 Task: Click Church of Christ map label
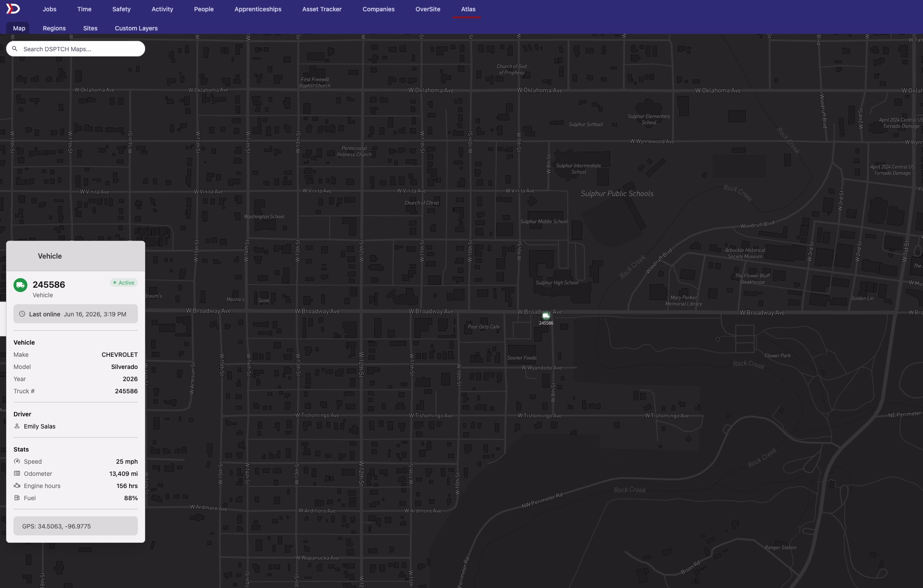(x=421, y=203)
